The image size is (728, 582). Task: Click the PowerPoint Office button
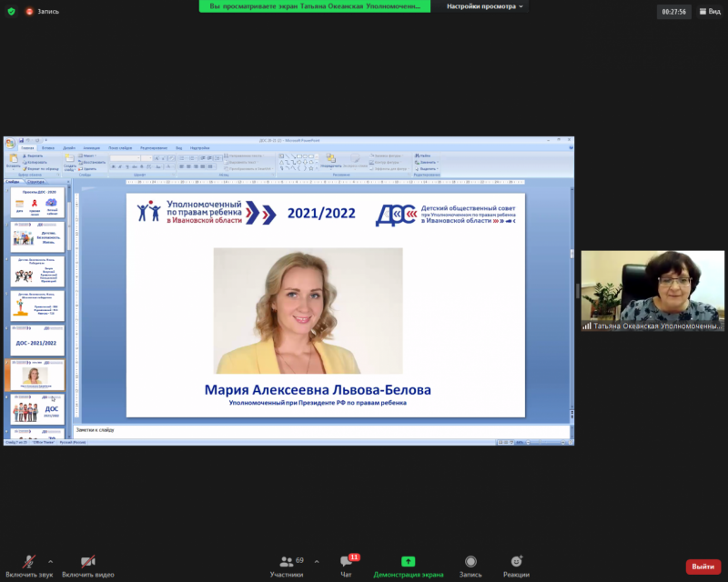[x=9, y=143]
